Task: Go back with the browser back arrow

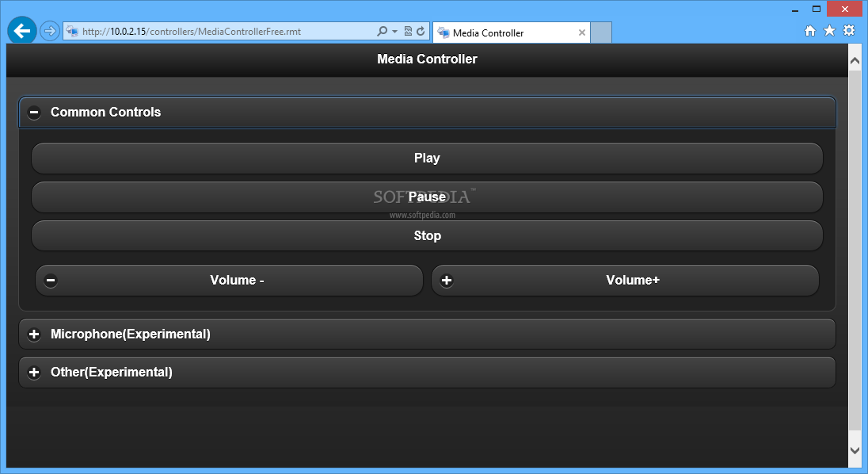Action: pos(22,31)
